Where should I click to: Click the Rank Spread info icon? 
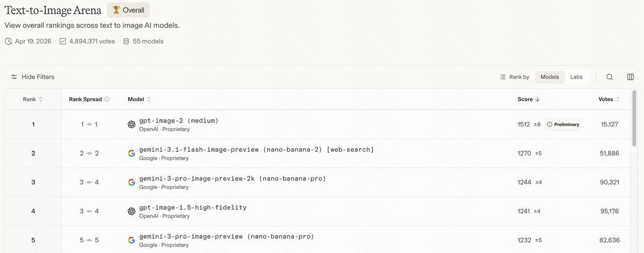click(x=107, y=99)
